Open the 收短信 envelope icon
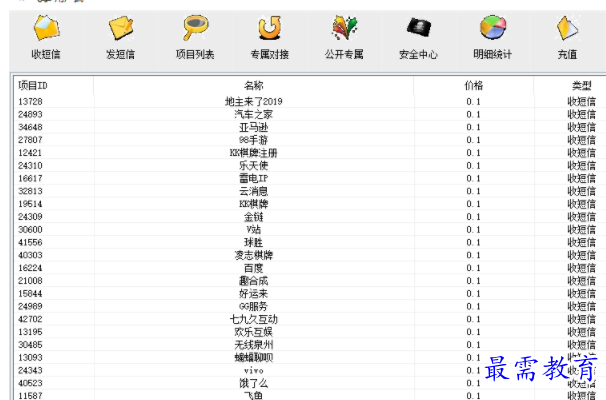This screenshot has width=606, height=400. coord(46,28)
